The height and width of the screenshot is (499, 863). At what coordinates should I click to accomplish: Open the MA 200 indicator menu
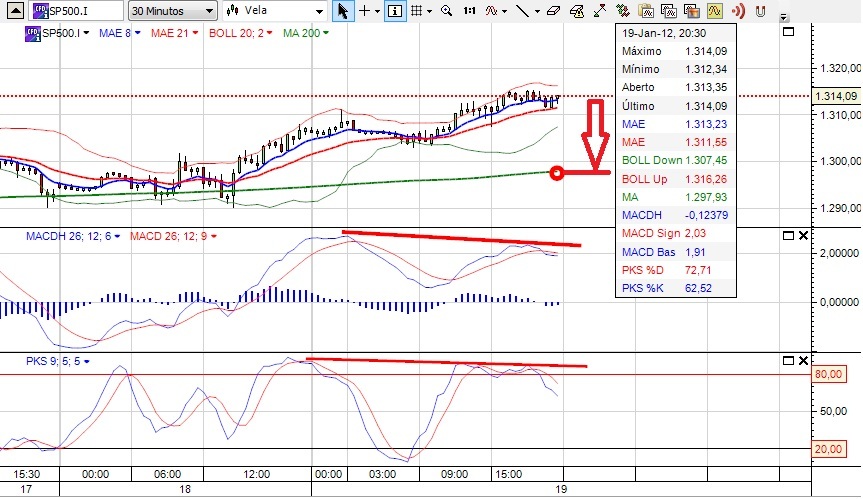(x=305, y=33)
